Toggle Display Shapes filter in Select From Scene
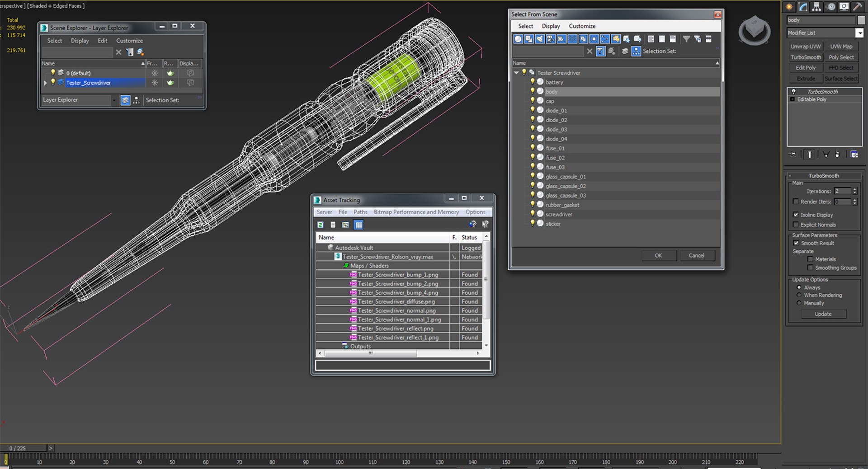868x469 pixels. (x=529, y=39)
